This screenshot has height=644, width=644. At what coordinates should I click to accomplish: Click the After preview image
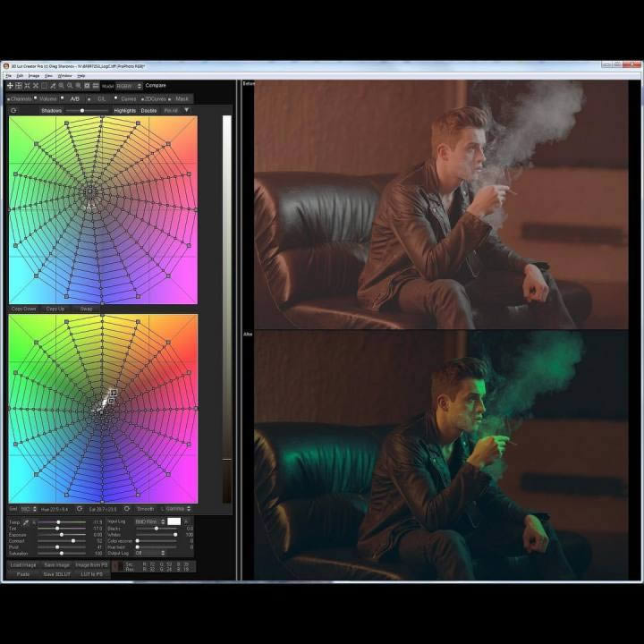(x=441, y=456)
